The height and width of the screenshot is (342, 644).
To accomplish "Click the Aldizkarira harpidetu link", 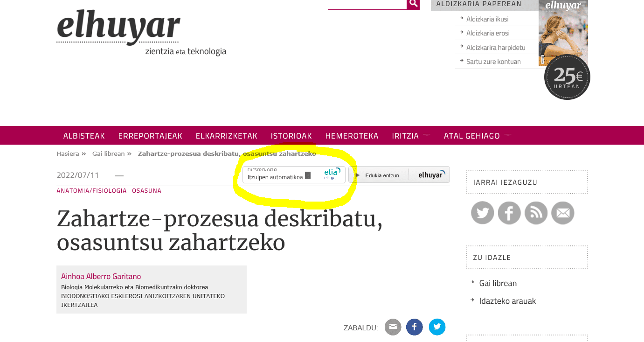I will [495, 48].
